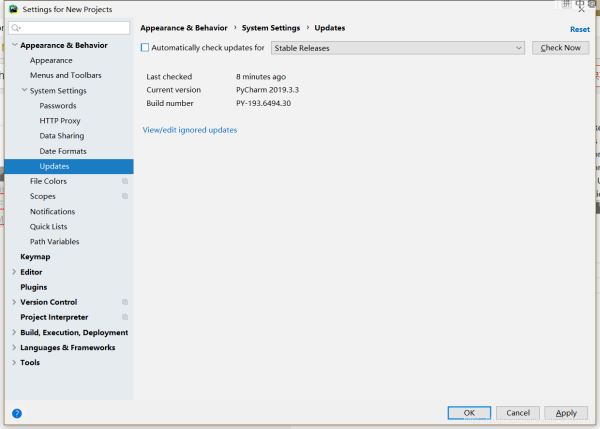Click the project-level icon beside File Colors

pos(125,181)
